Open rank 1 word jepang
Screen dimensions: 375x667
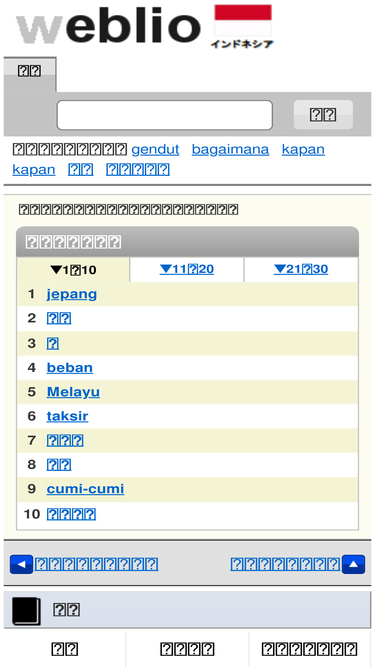pyautogui.click(x=72, y=294)
